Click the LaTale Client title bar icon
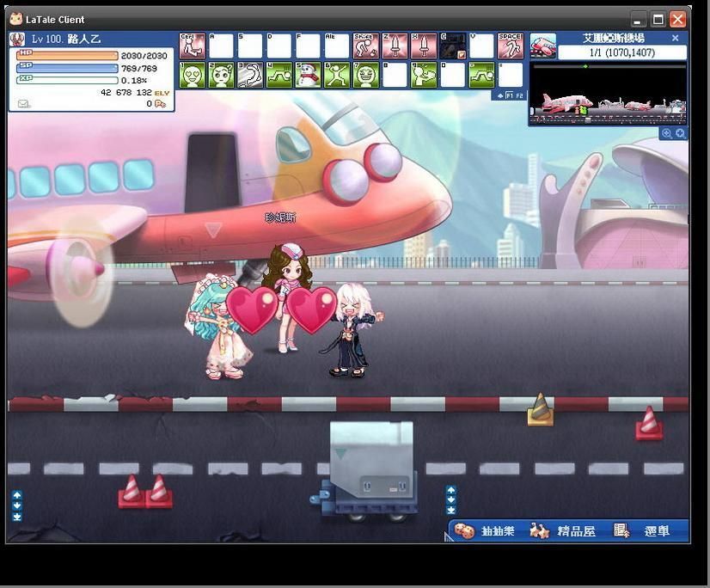The width and height of the screenshot is (710, 588). coord(16,19)
